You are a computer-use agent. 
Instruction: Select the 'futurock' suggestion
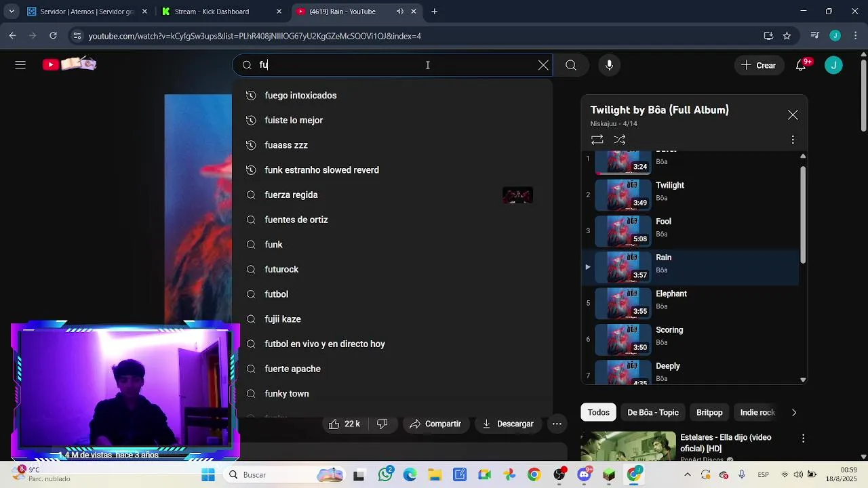tap(392, 269)
